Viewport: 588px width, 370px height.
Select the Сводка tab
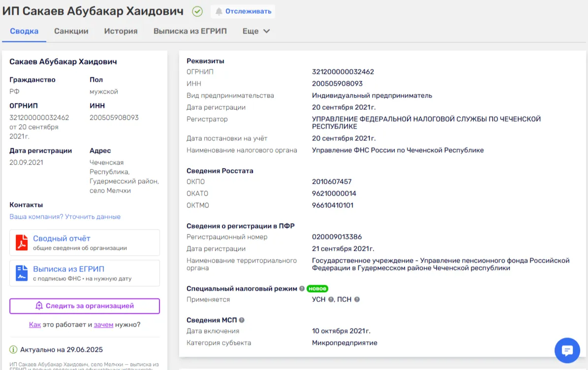click(24, 31)
